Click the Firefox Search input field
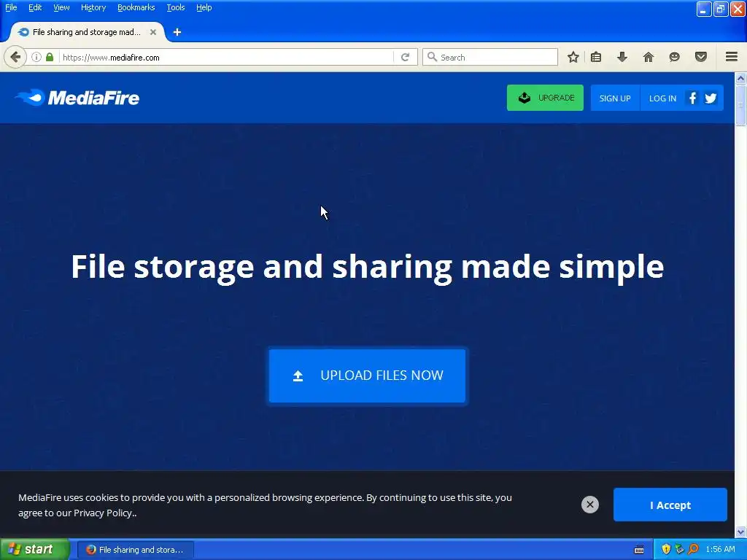The width and height of the screenshot is (747, 560). [x=490, y=57]
